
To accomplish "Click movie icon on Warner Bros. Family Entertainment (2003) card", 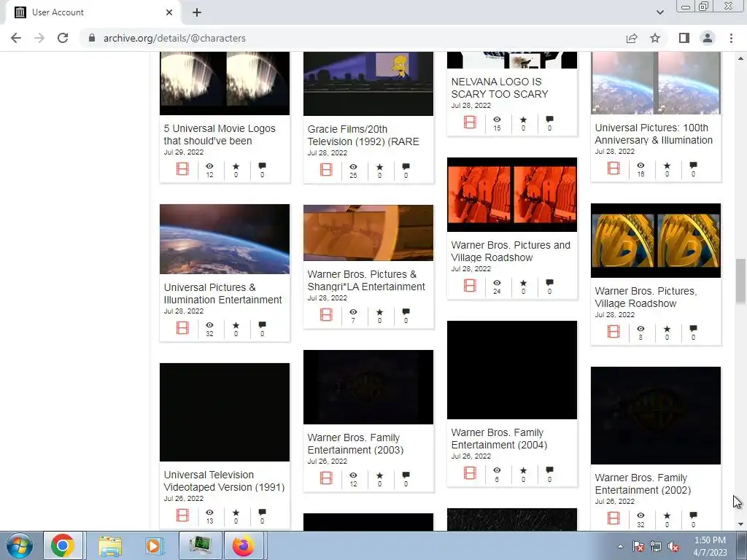I will [326, 478].
